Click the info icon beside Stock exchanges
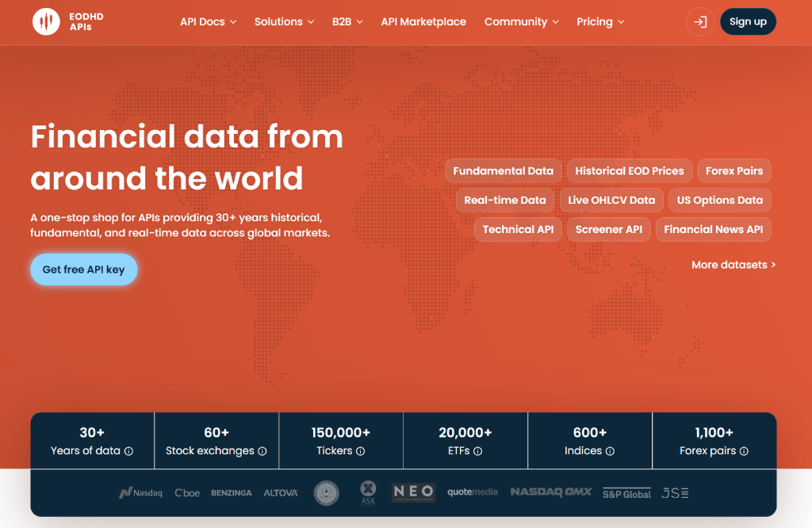The width and height of the screenshot is (812, 528). coord(262,450)
